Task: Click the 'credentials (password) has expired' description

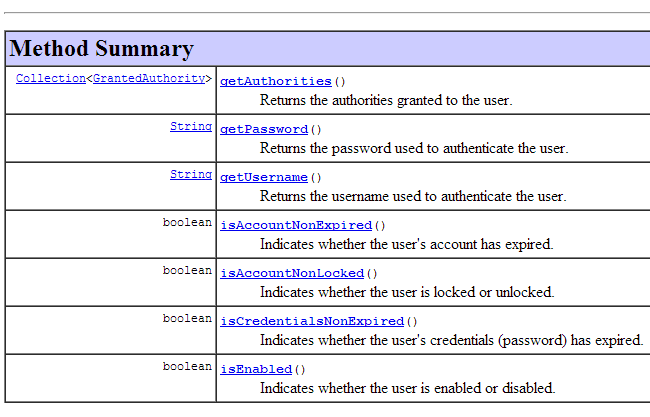Action: (x=451, y=340)
